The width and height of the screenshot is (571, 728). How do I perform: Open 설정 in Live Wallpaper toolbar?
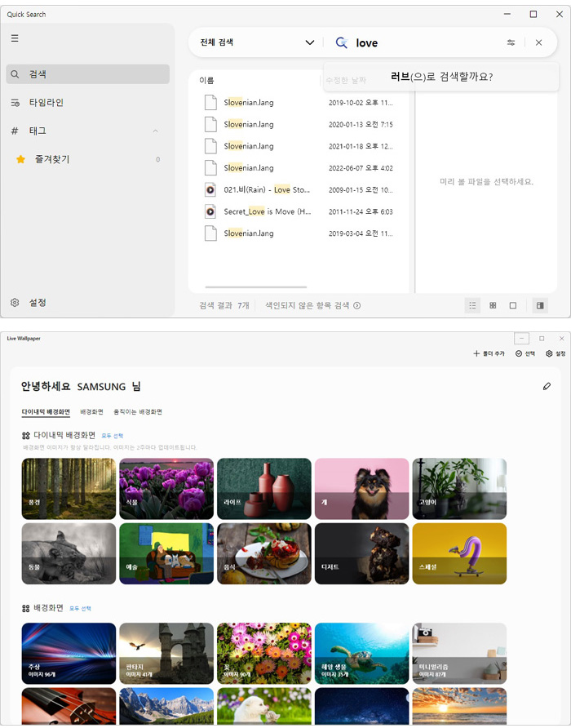point(556,353)
